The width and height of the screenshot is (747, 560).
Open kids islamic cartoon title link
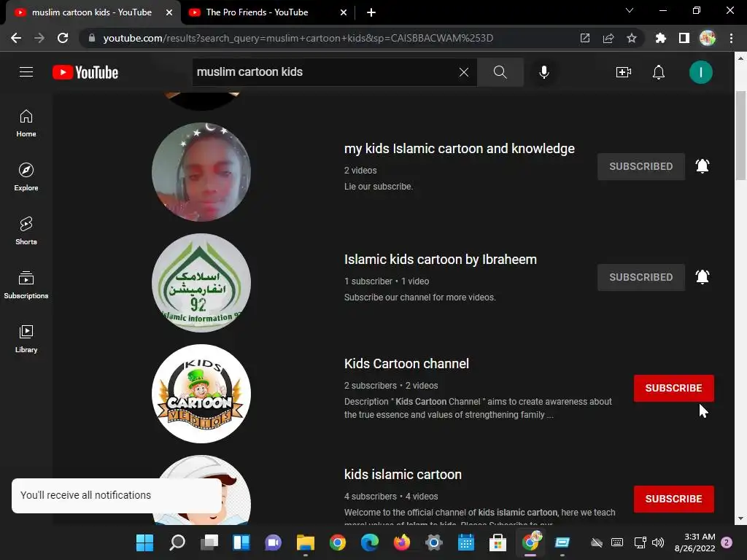pos(403,475)
